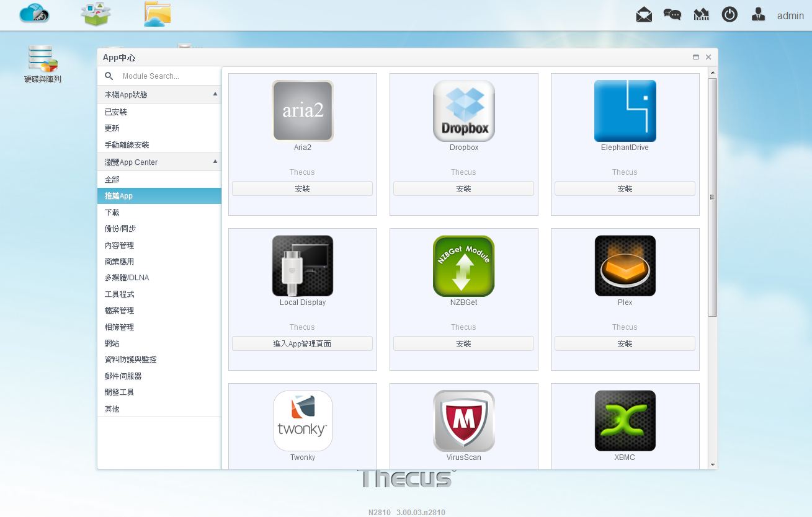
Task: Install the Plex app
Action: click(625, 343)
